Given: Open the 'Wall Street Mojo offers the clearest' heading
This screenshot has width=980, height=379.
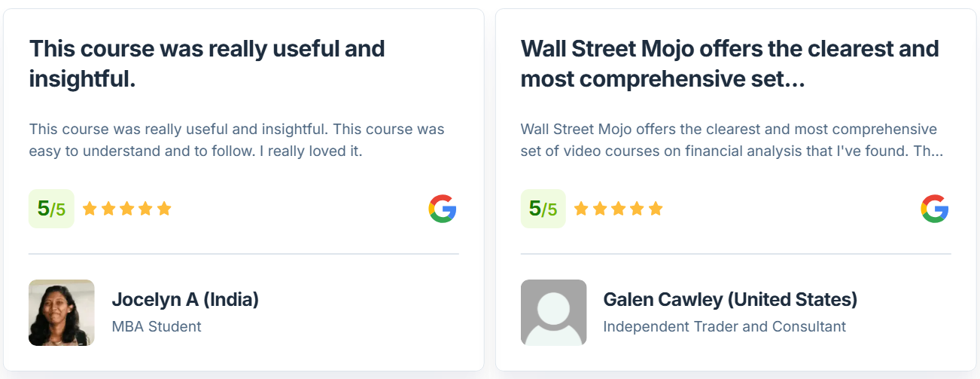Looking at the screenshot, I should pos(730,63).
